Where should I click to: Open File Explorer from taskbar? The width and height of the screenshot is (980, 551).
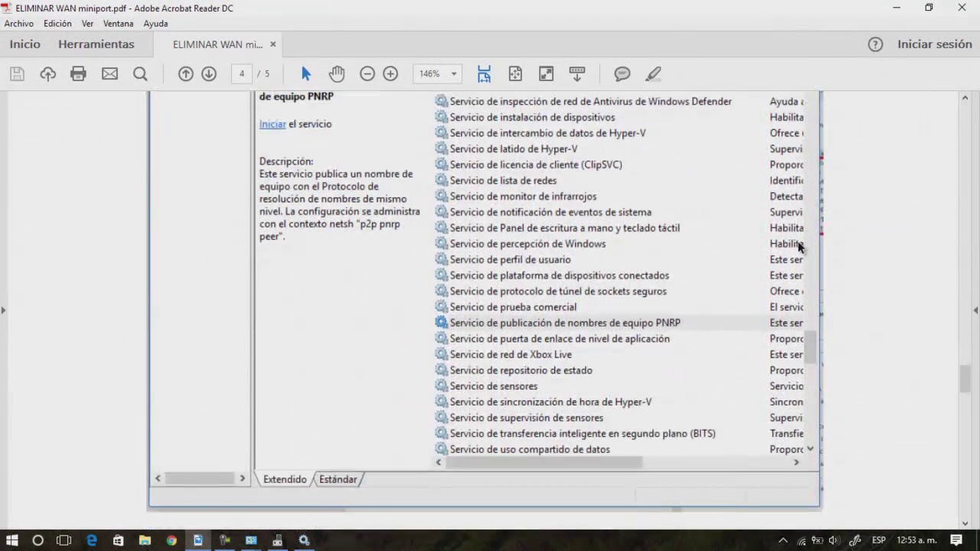145,540
